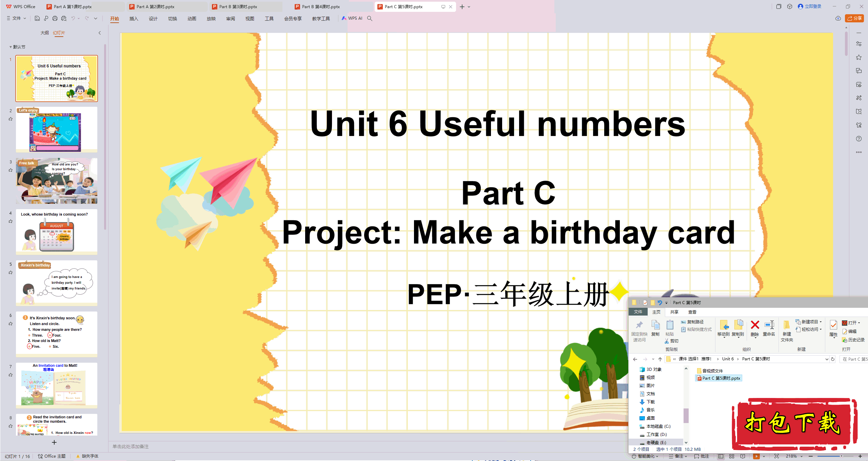Click Explorer up-directory arrow
This screenshot has height=461, width=868.
[660, 359]
